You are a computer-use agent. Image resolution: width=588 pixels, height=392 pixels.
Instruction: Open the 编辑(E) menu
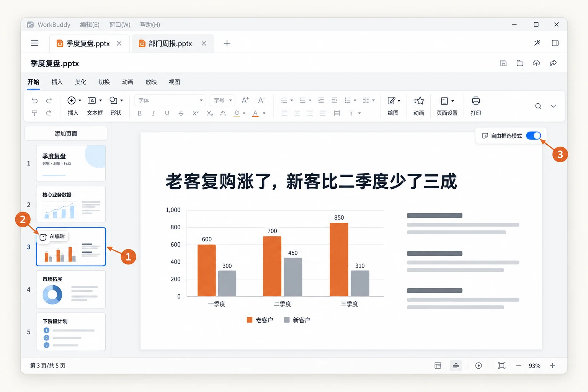[90, 24]
